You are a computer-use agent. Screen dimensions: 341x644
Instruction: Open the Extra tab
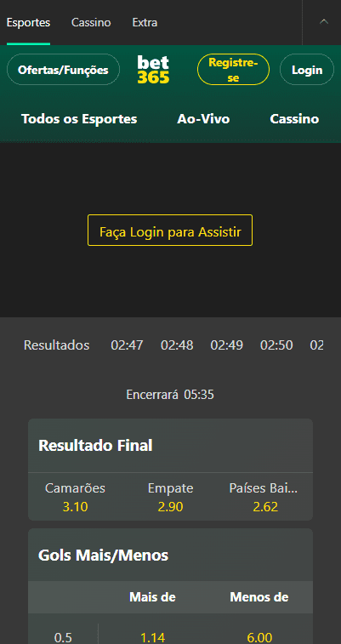click(145, 23)
